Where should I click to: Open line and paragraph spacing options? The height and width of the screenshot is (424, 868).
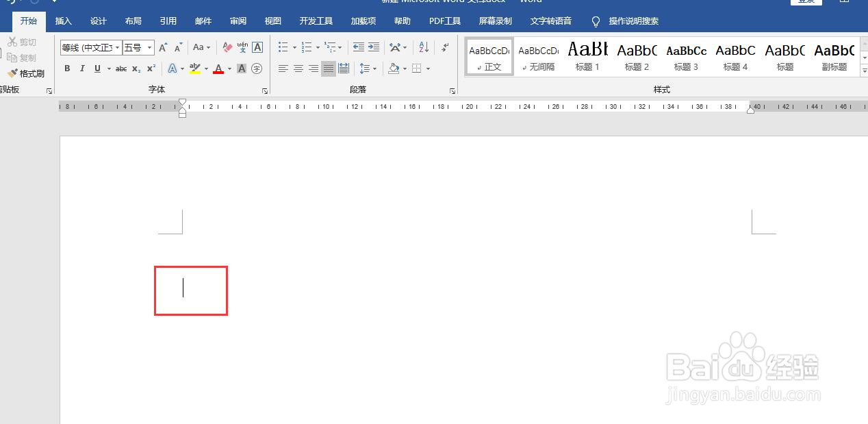point(365,68)
